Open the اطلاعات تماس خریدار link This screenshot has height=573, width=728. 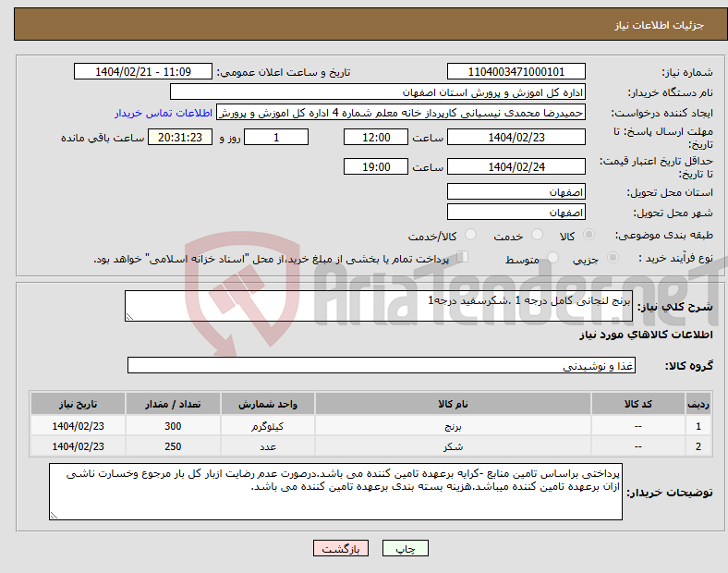pyautogui.click(x=164, y=113)
